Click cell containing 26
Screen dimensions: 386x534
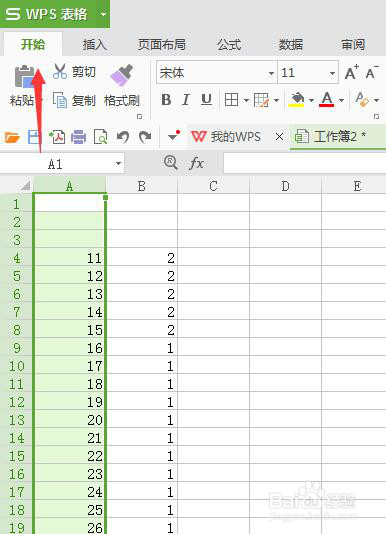pyautogui.click(x=70, y=527)
